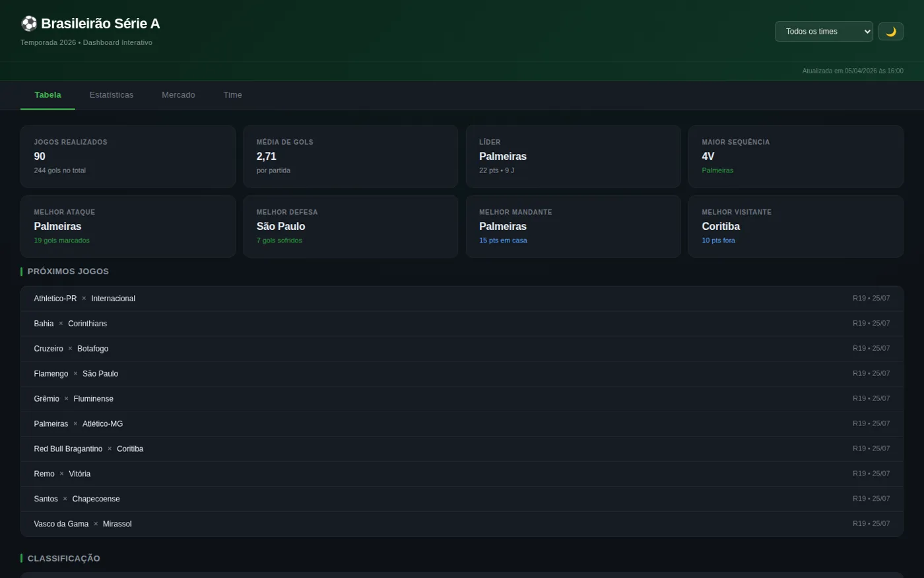Select the Líder Palmeiras card
This screenshot has width=924, height=578.
coord(573,157)
